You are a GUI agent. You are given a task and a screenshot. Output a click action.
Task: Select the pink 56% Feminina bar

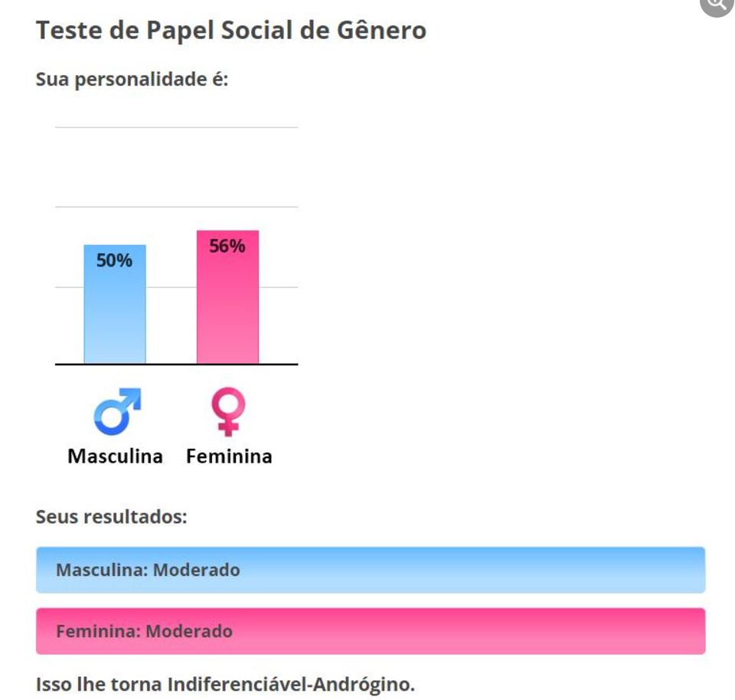pyautogui.click(x=228, y=297)
